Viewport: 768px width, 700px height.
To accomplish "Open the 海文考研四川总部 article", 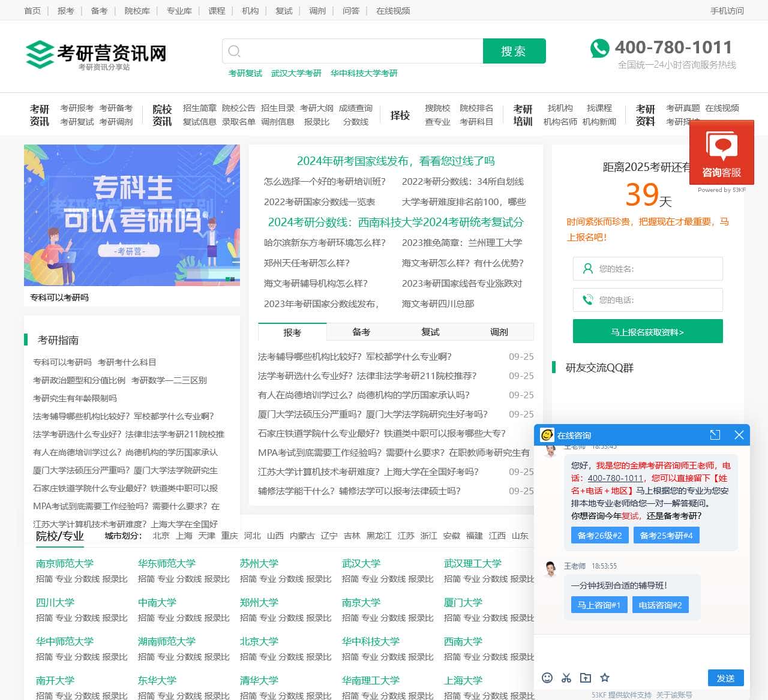I will tap(438, 304).
